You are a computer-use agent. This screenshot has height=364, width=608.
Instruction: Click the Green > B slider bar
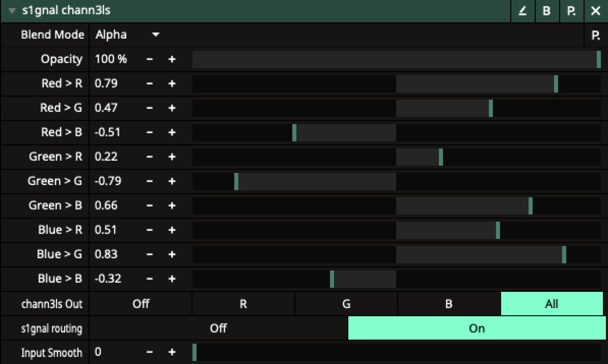[x=396, y=206]
